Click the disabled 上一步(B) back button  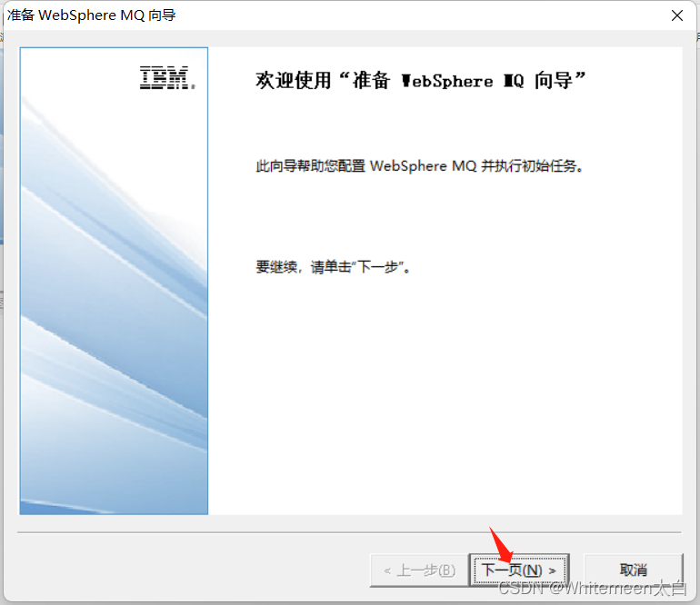[420, 570]
